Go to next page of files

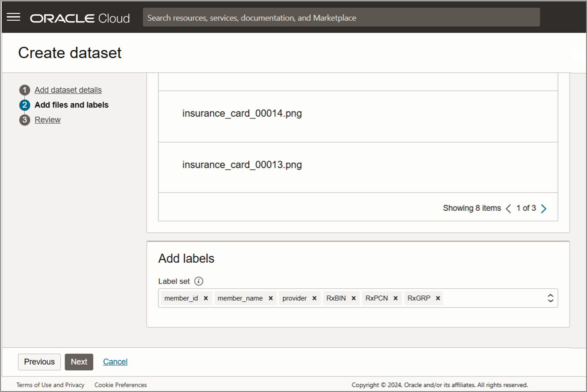[544, 208]
